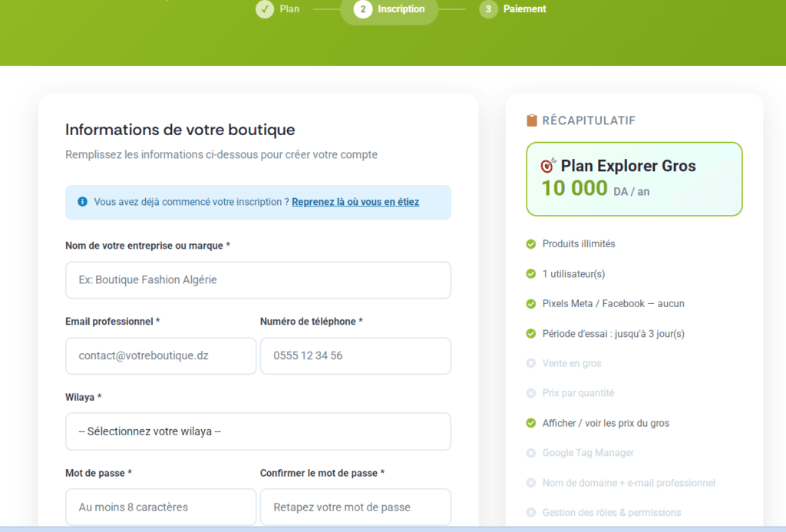This screenshot has height=532, width=786.
Task: Select the Inscription step
Action: pos(389,9)
